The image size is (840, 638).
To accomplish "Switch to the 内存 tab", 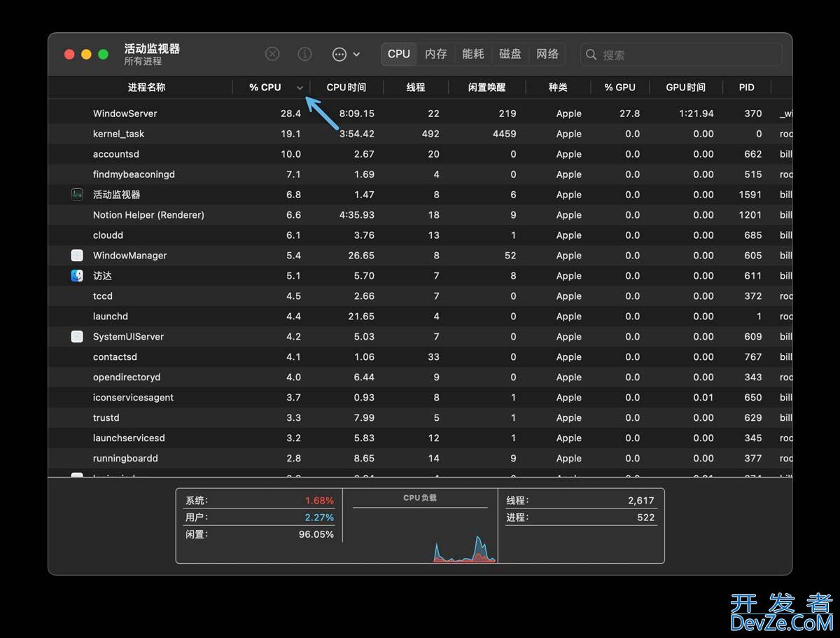I will pyautogui.click(x=436, y=54).
